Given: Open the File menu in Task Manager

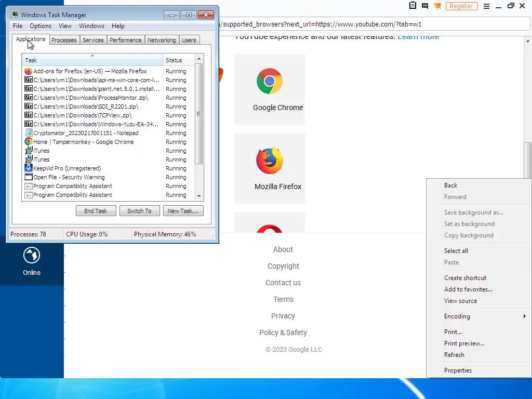Looking at the screenshot, I should [18, 26].
